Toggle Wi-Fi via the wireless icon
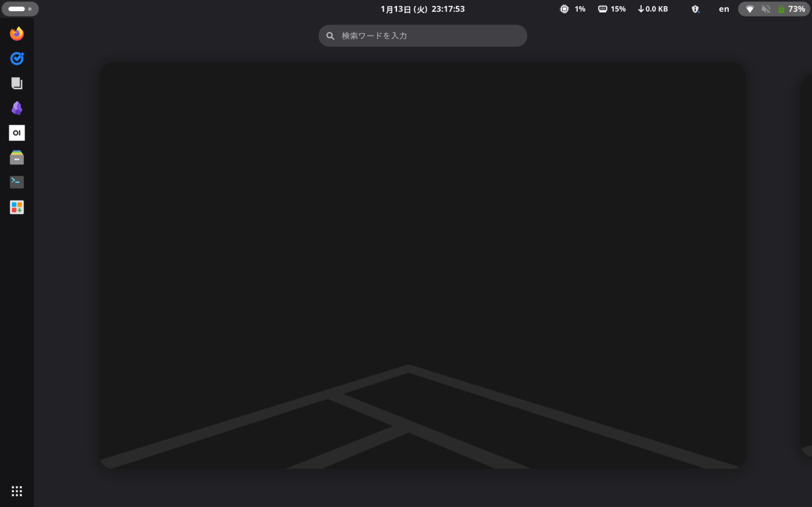 click(x=750, y=9)
